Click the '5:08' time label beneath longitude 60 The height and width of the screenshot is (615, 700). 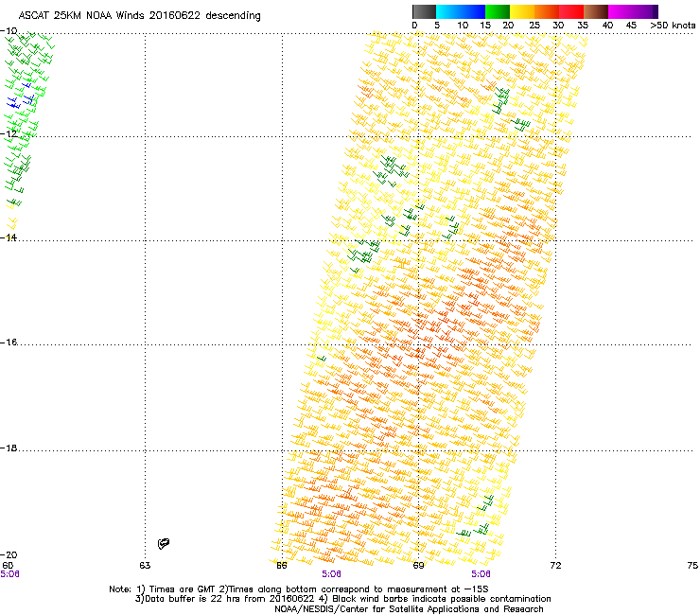[9, 574]
